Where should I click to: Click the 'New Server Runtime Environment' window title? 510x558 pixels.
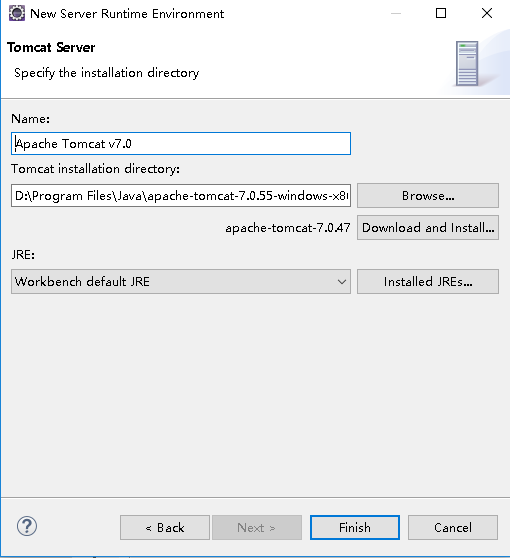(127, 14)
